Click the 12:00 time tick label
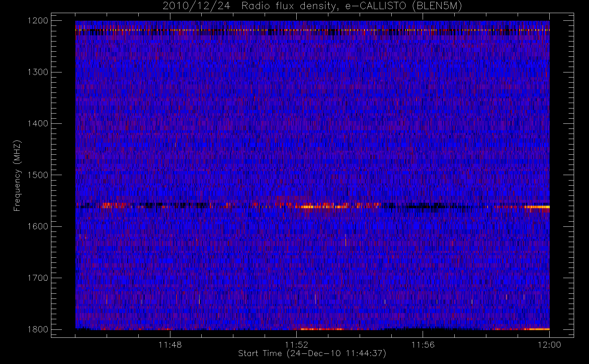Image resolution: width=589 pixels, height=364 pixels. tap(549, 345)
